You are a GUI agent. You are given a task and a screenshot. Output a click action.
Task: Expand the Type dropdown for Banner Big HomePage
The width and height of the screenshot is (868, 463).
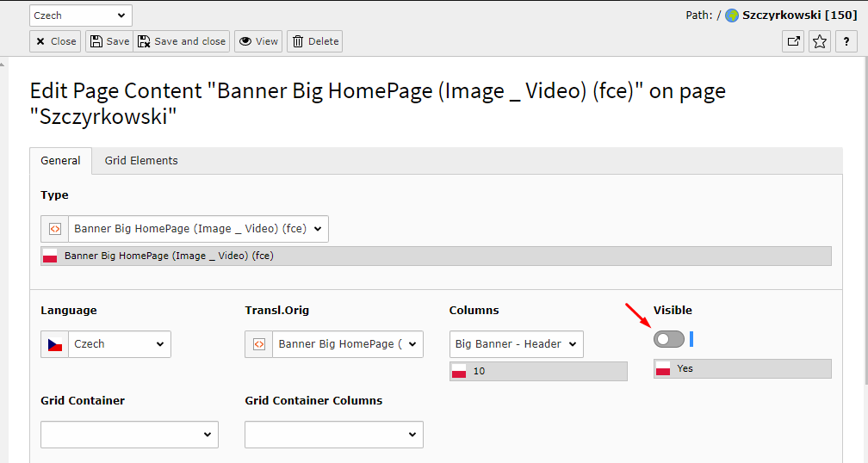(x=198, y=229)
